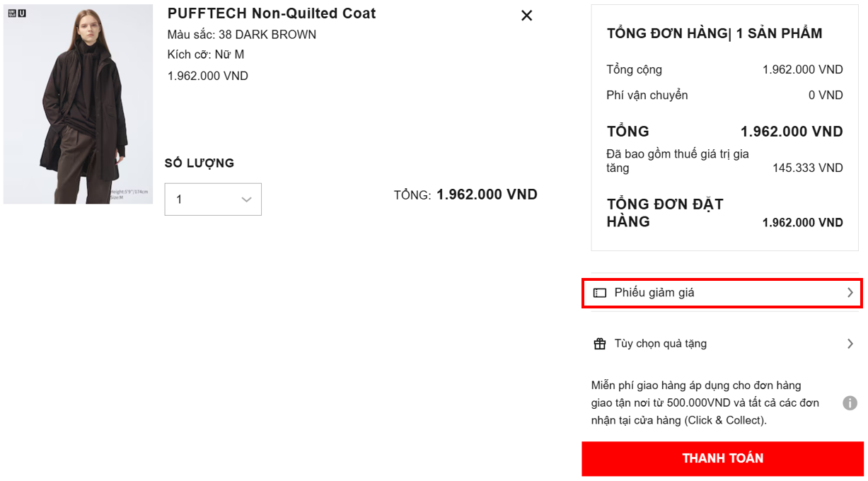Click the 145.333 VND tax amount
The image size is (868, 481).
[x=807, y=168]
